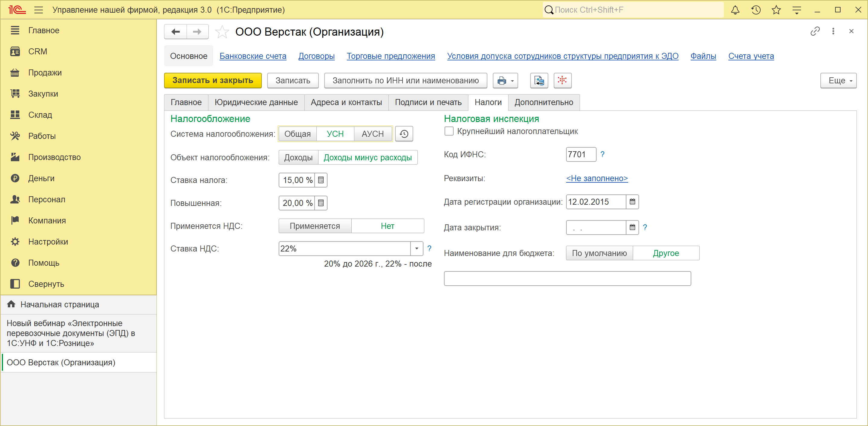868x426 pixels.
Task: Switch to Юридические данные tab
Action: [256, 102]
